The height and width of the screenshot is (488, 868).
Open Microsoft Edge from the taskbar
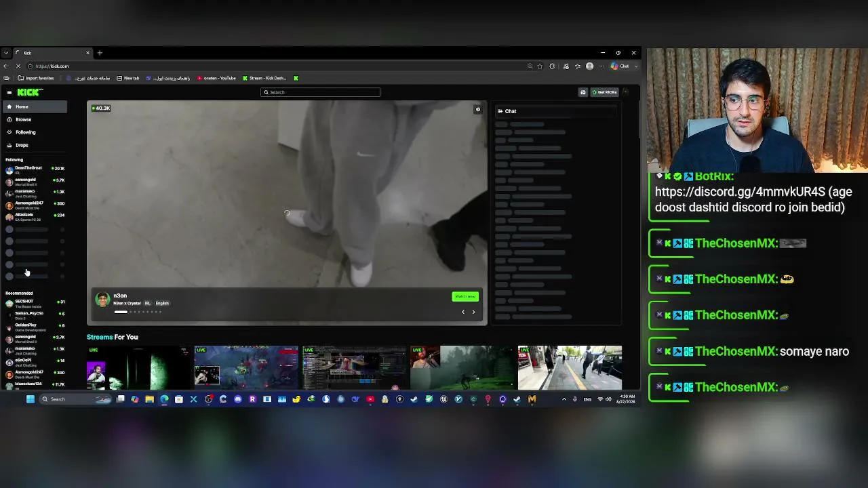pyautogui.click(x=164, y=399)
